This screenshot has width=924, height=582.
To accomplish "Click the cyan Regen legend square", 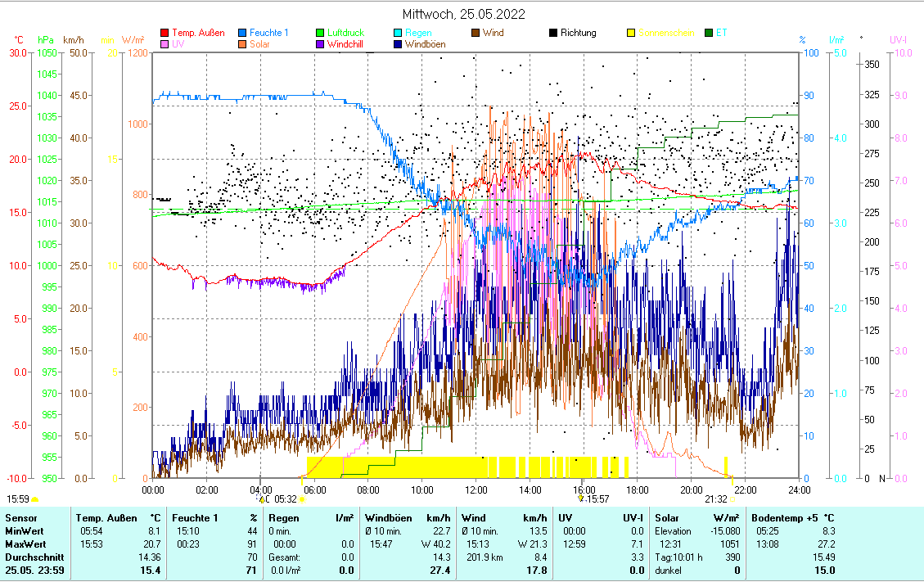I will (398, 34).
